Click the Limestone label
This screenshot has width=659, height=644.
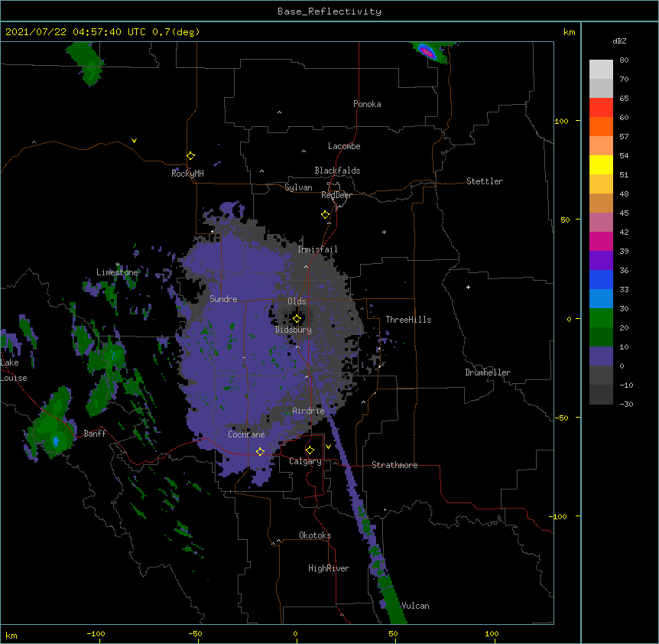(117, 272)
